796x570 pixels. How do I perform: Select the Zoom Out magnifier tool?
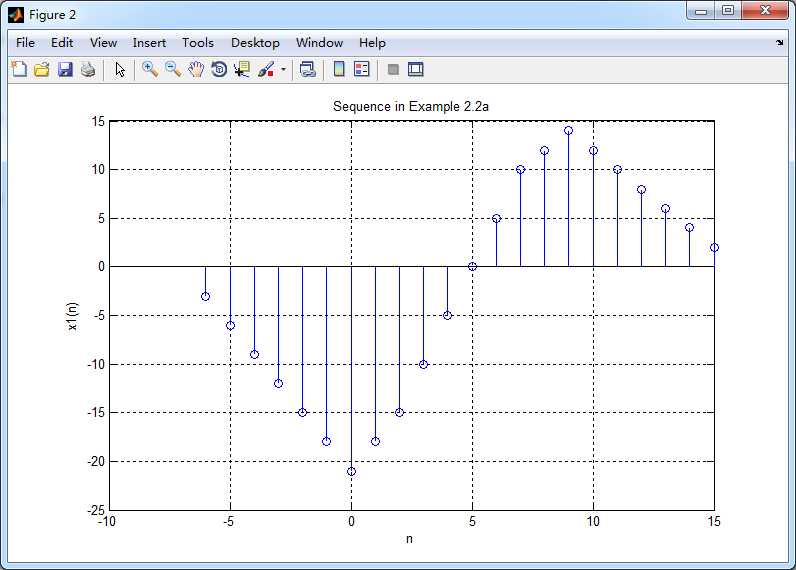[x=173, y=69]
